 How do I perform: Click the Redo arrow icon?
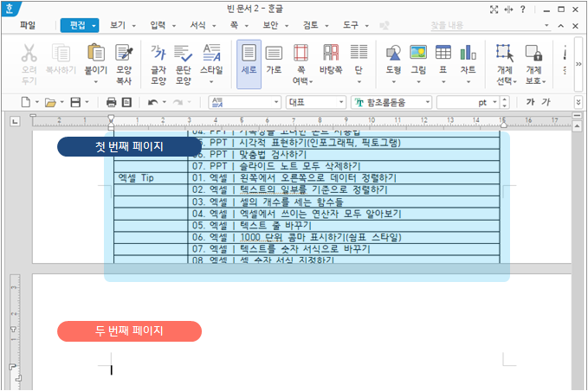pyautogui.click(x=178, y=102)
